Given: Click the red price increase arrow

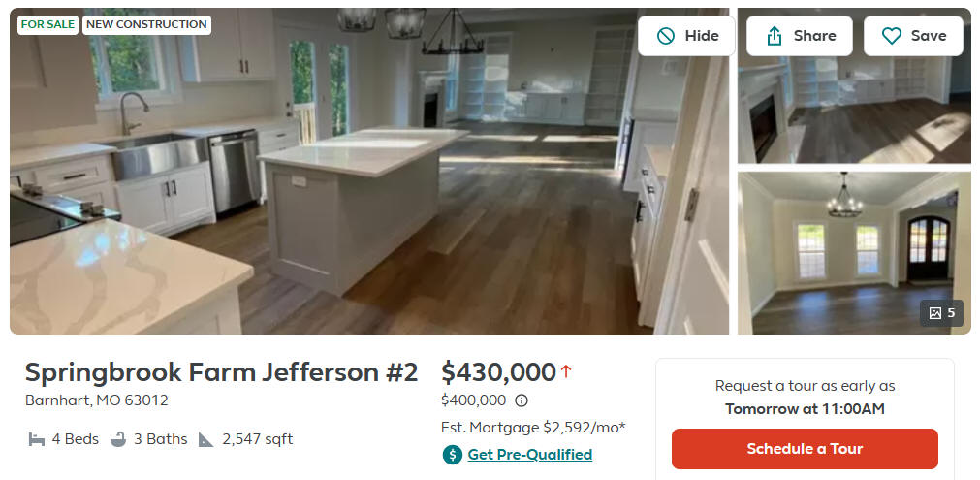Looking at the screenshot, I should coord(566,372).
